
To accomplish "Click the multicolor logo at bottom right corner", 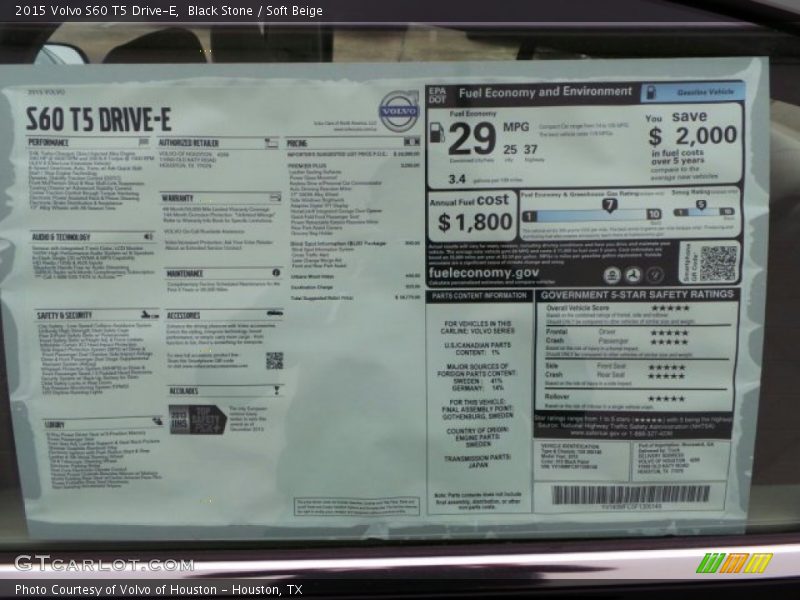I will click(x=734, y=563).
